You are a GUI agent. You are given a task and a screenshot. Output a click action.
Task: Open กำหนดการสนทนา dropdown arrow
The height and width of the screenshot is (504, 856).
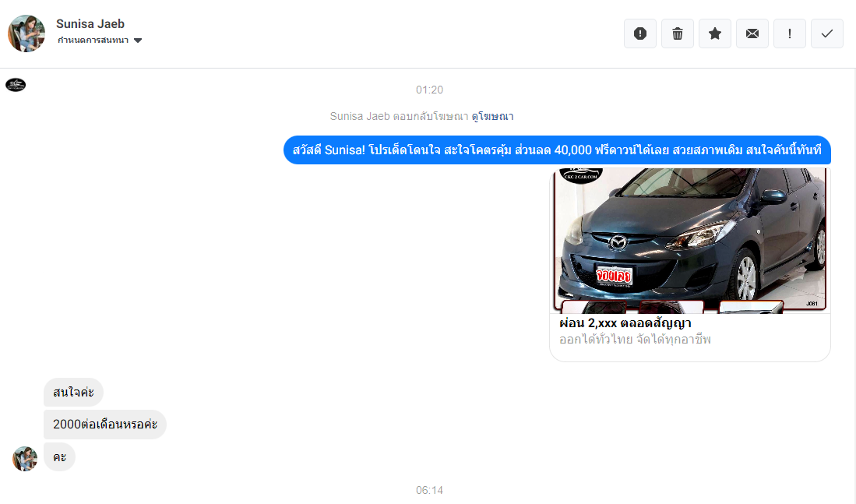138,41
